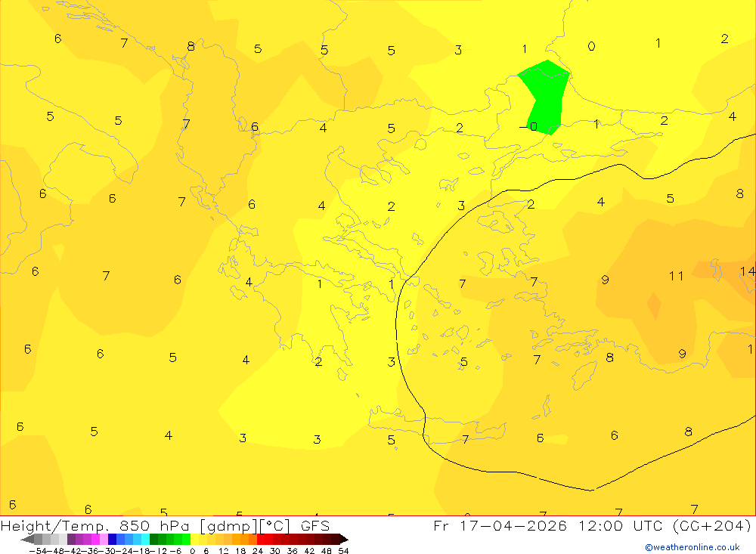756x554 pixels.
Task: Select the gray legend swatch at -54
Action: tap(38, 539)
